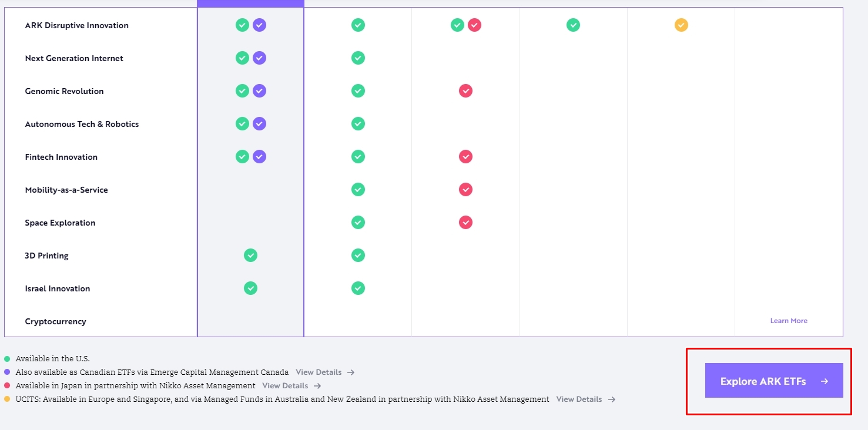The image size is (868, 430).
Task: Click 'Available in the U.S.' legend text
Action: [53, 358]
